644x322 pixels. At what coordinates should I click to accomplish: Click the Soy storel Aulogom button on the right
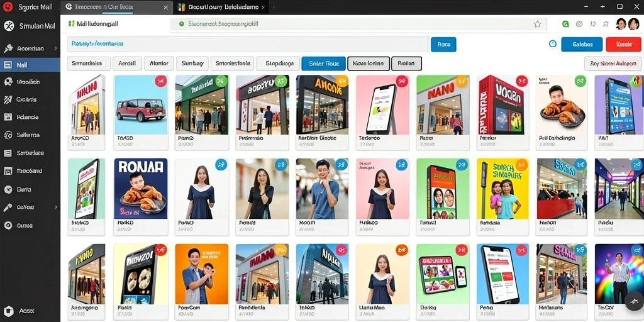(x=613, y=64)
